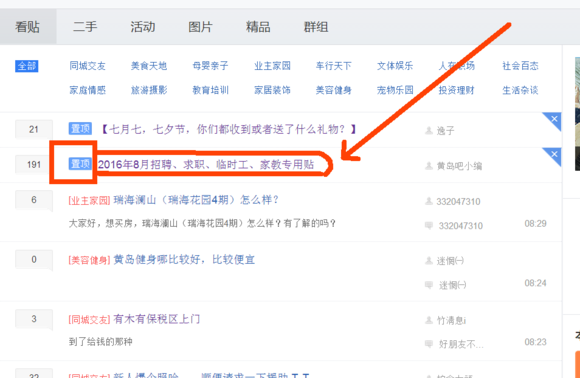
Task: Click last-reply icon beside 迷惘(-)
Action: [429, 284]
